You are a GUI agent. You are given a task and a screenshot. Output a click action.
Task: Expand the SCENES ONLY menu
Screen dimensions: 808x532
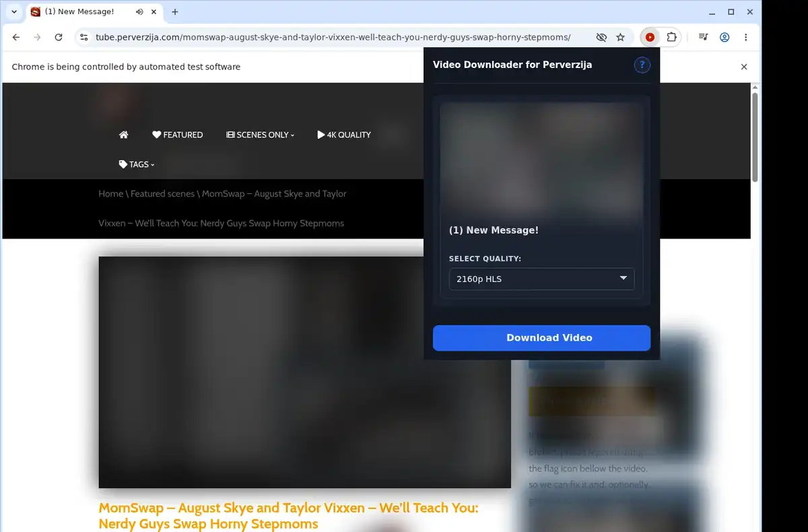click(x=261, y=135)
